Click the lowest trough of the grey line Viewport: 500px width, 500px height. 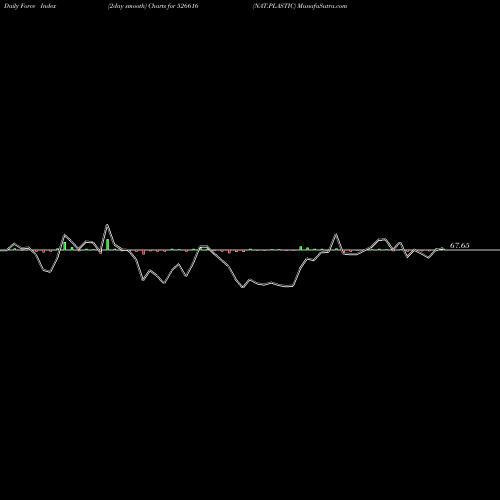243,287
